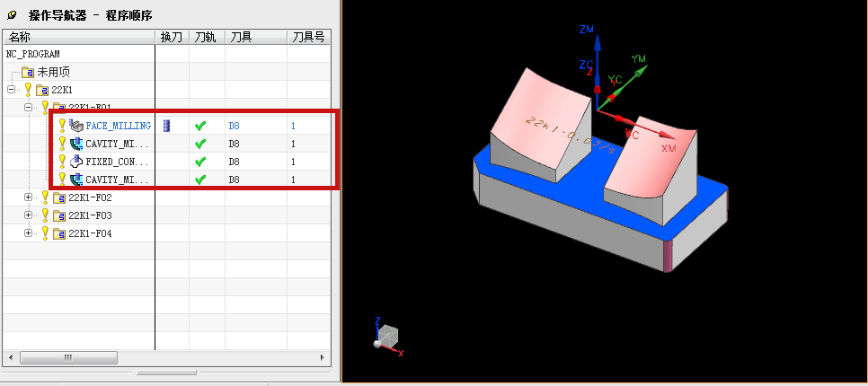Select the NC_PROGRAM root node

[32, 54]
